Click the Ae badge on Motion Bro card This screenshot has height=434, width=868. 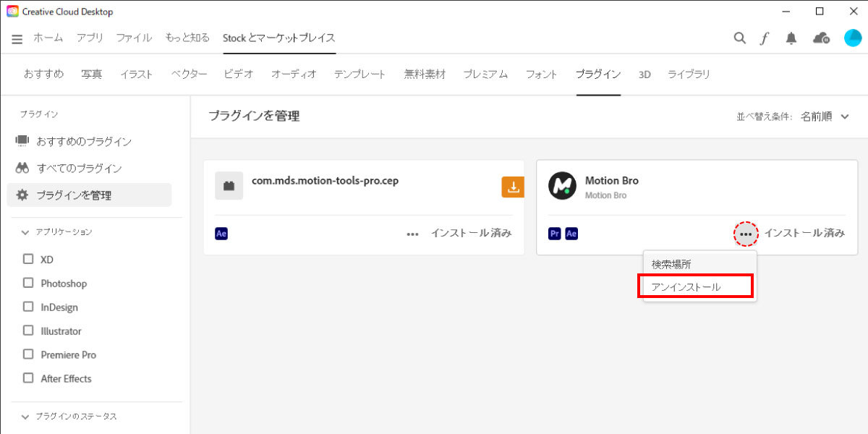(571, 234)
